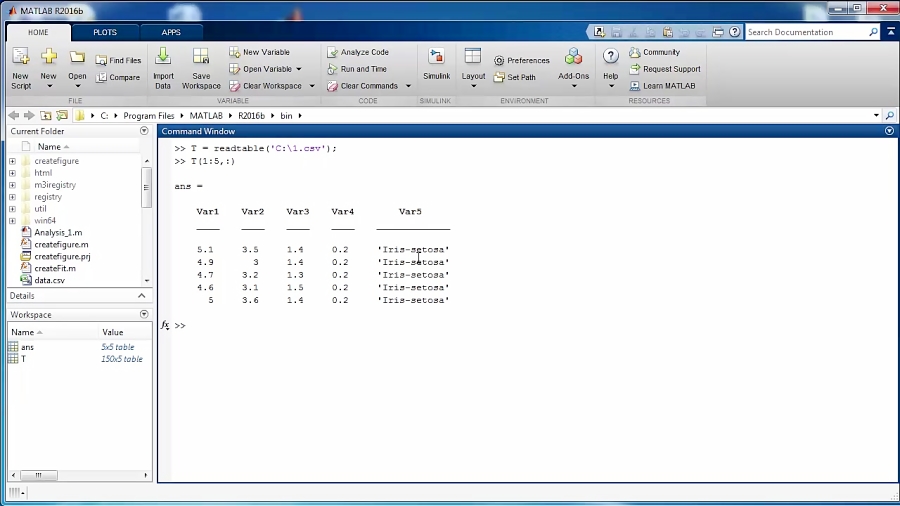Go back with the Back arrow
Image resolution: width=900 pixels, height=506 pixels.
pos(14,115)
